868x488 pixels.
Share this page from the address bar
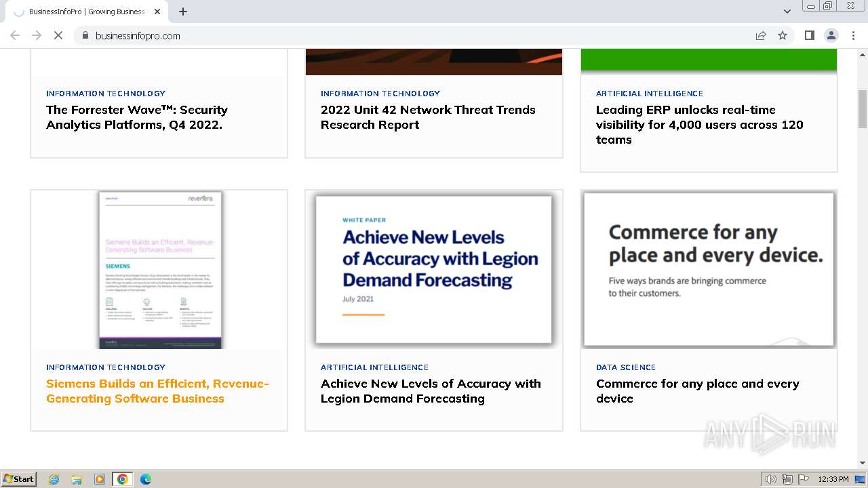[761, 35]
